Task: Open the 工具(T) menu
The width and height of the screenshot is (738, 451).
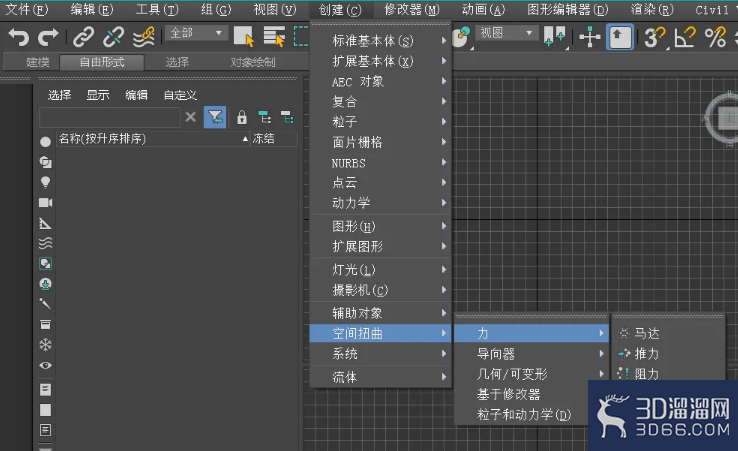Action: 157,9
